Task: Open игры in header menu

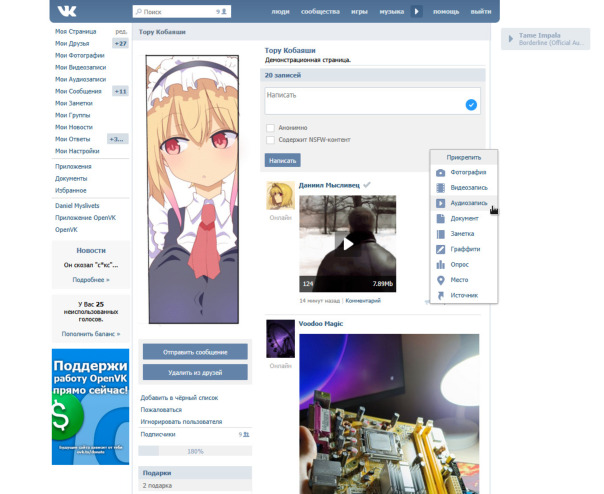Action: (x=359, y=12)
